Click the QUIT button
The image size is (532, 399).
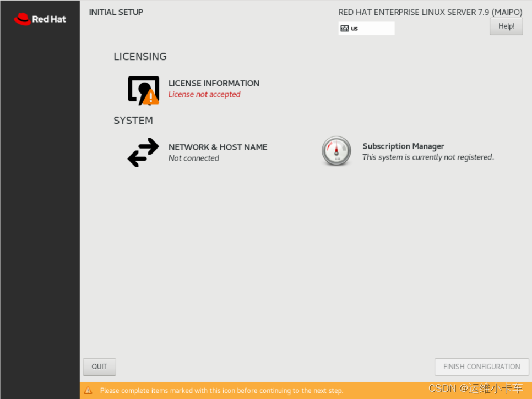tap(100, 367)
